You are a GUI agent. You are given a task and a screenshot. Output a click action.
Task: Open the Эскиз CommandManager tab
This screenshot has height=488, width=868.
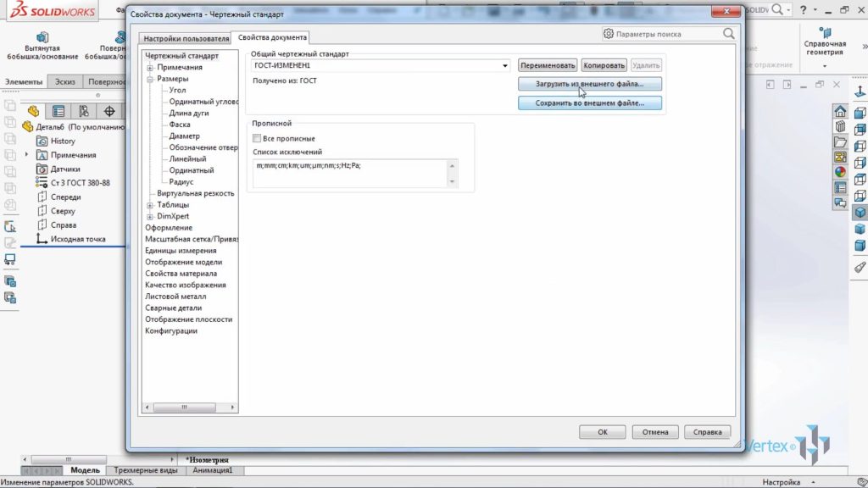pos(64,81)
